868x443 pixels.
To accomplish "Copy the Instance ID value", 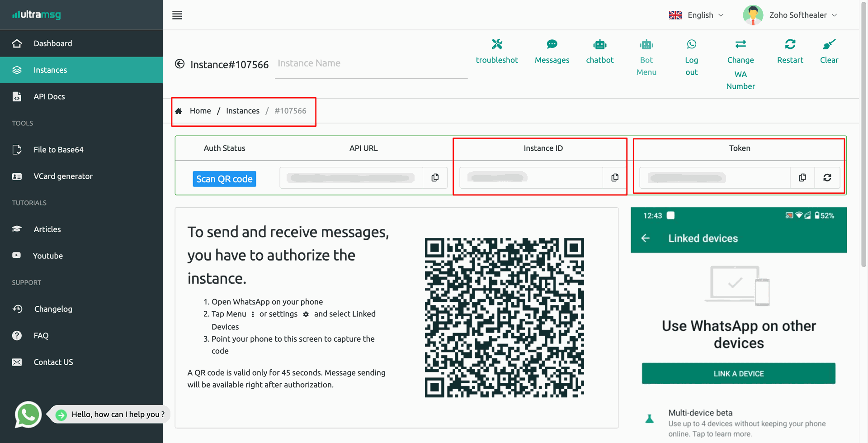I will (x=615, y=178).
